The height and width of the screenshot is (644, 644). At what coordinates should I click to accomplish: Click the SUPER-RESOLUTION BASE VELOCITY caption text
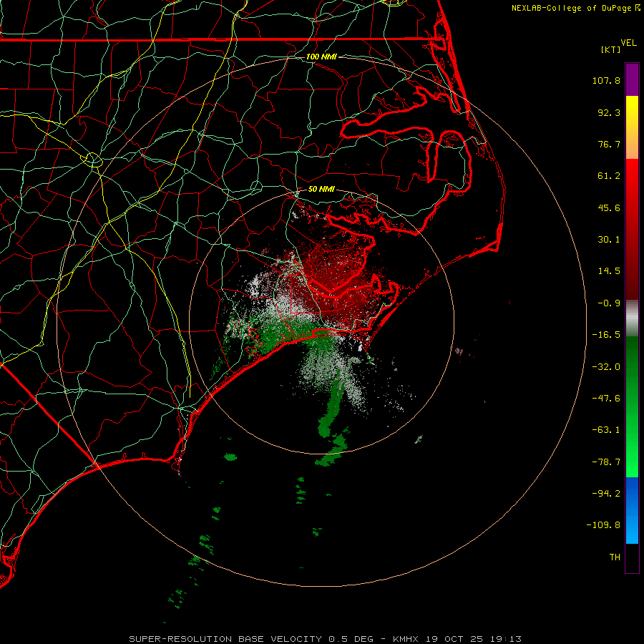click(x=227, y=639)
